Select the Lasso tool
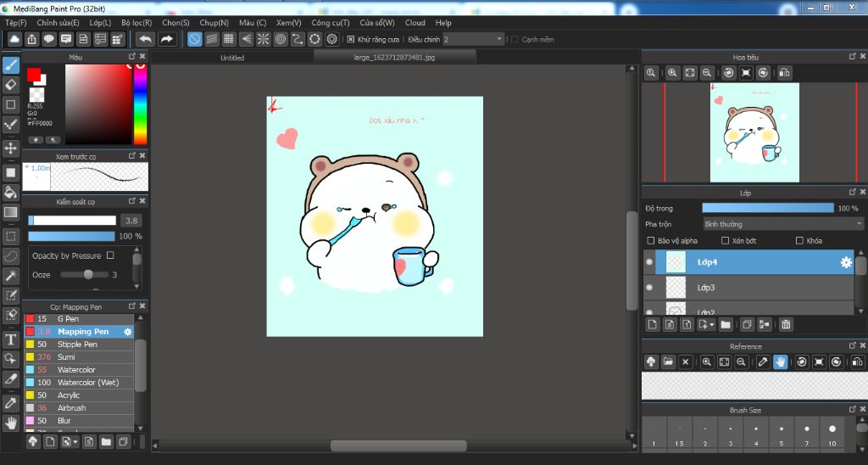 [10, 256]
